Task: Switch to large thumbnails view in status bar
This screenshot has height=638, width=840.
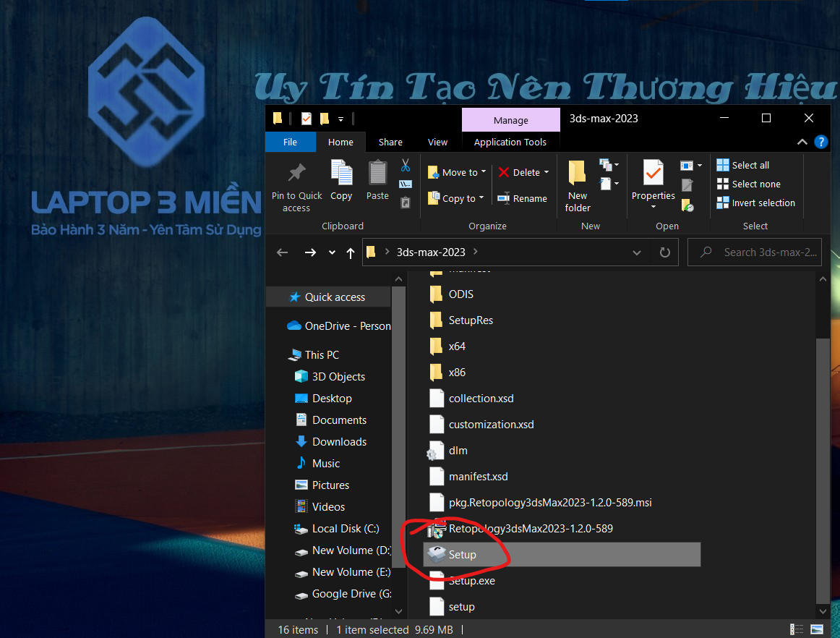Action: click(817, 629)
